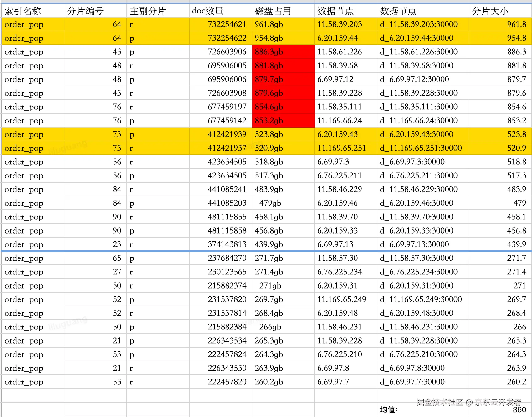The height and width of the screenshot is (417, 532).
Task: Click the 374143813 doc count
Action: tap(221, 244)
